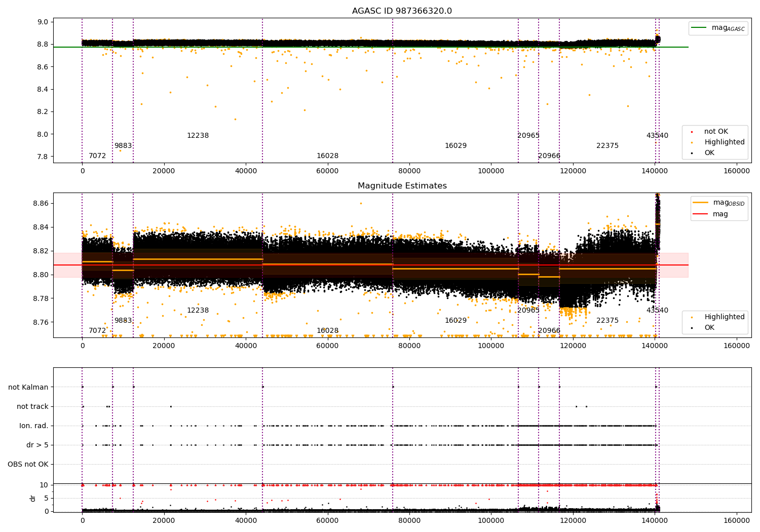Click the "dr" axis label in bottom plot
This screenshot has width=760, height=532.
tap(33, 498)
